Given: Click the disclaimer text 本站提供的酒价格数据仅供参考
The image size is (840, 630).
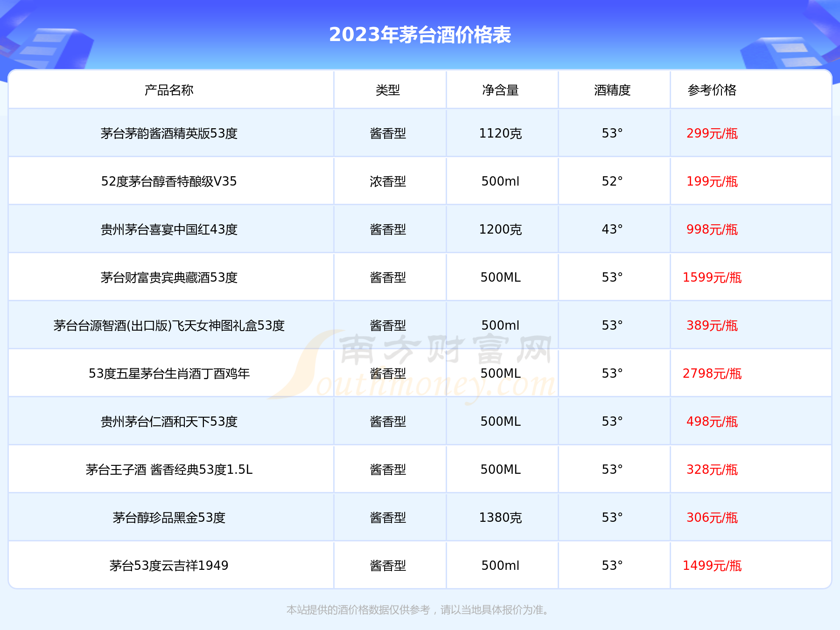Looking at the screenshot, I should click(358, 610).
